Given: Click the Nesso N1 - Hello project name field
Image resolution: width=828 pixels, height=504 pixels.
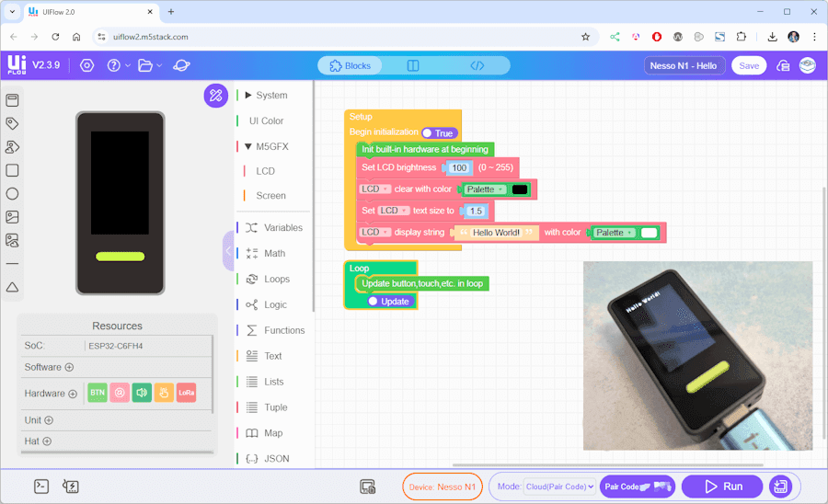Looking at the screenshot, I should click(685, 65).
